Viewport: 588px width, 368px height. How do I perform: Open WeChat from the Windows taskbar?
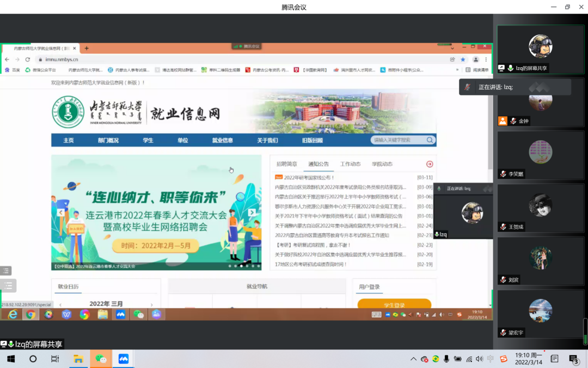(101, 359)
